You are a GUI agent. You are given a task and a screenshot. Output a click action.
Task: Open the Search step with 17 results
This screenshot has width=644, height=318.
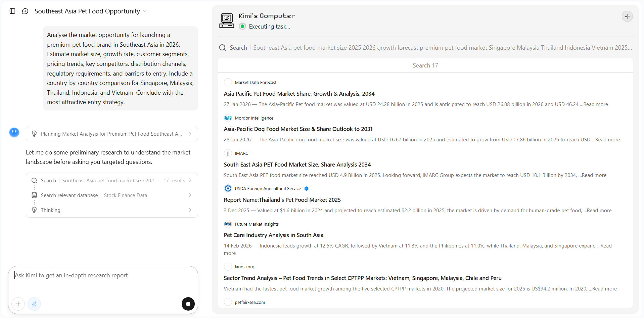pyautogui.click(x=112, y=180)
